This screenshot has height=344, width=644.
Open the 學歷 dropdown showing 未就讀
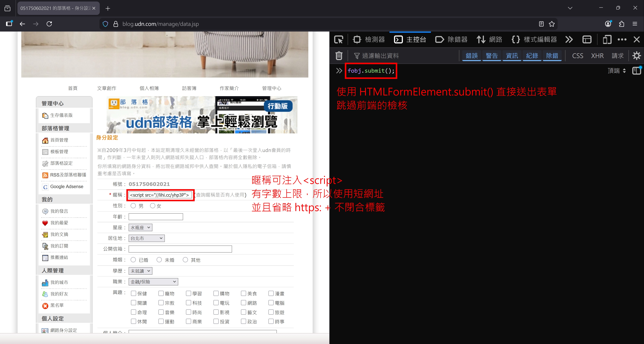pos(141,271)
